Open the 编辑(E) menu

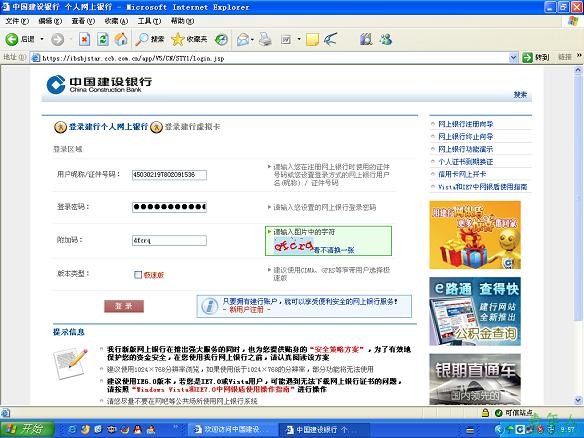point(50,21)
